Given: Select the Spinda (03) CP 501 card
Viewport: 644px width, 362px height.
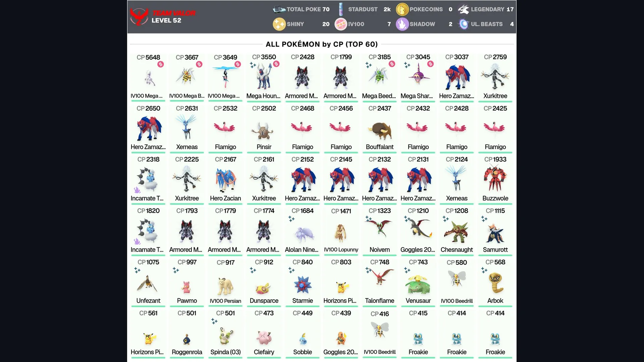Looking at the screenshot, I should point(225,334).
